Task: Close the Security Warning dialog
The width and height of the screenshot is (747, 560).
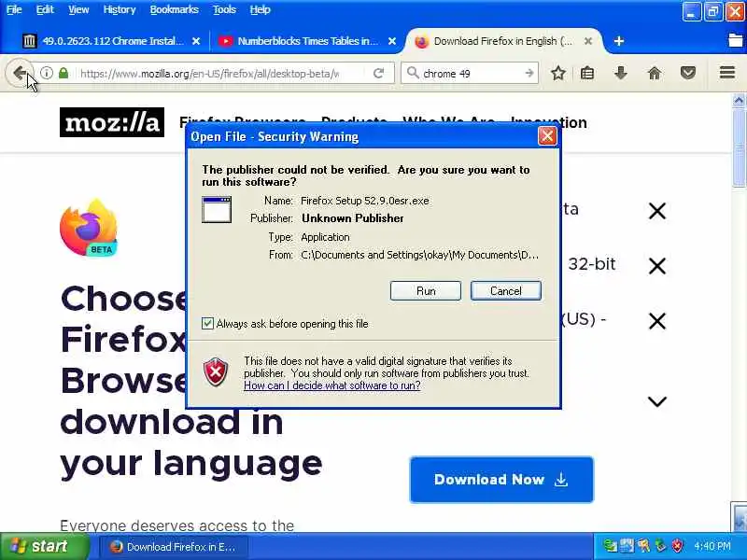Action: pyautogui.click(x=547, y=136)
